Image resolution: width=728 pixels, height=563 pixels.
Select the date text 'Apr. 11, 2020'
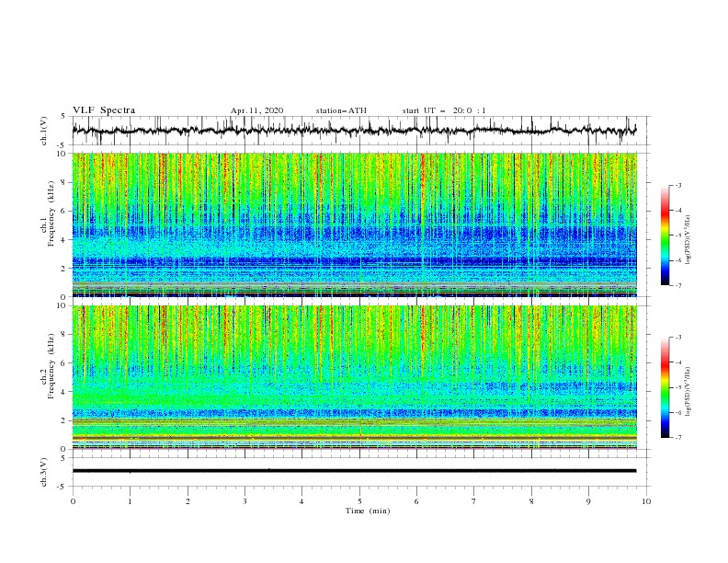point(256,110)
